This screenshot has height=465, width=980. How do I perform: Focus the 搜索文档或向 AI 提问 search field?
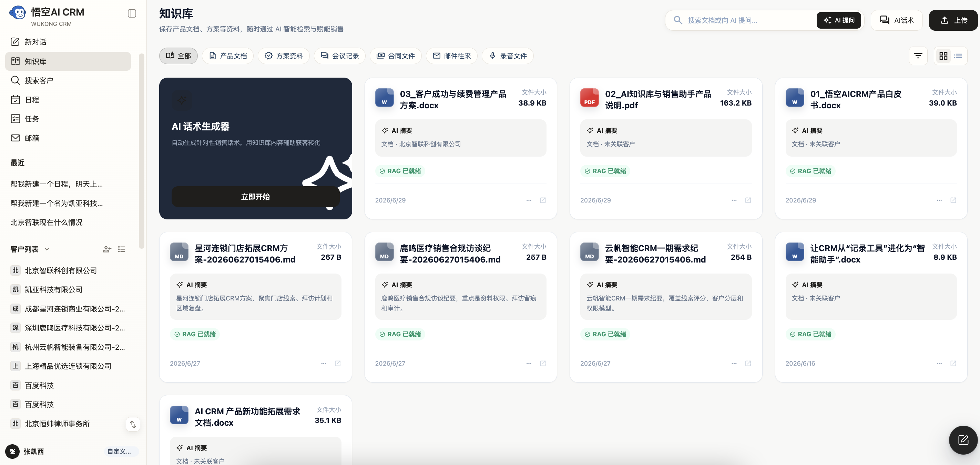coord(749,20)
